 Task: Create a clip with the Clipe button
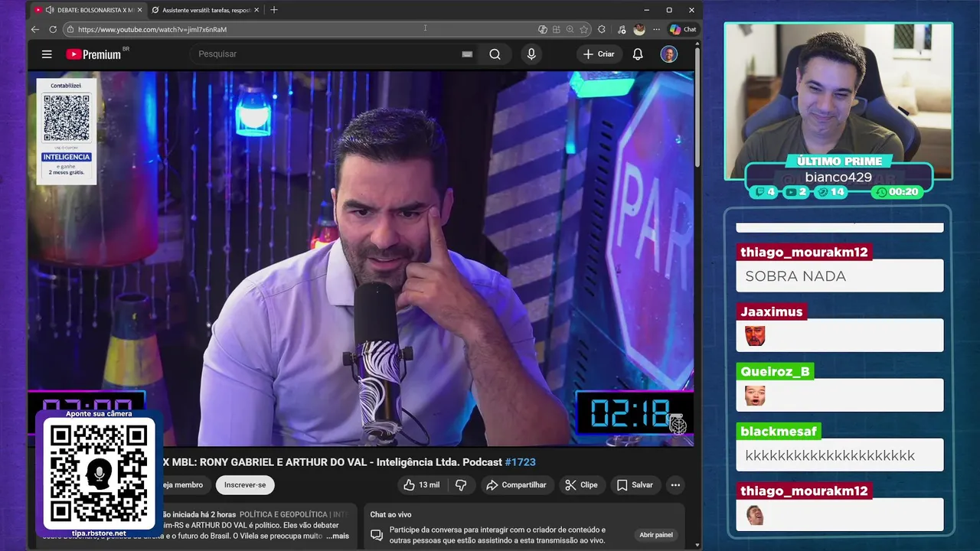click(581, 484)
